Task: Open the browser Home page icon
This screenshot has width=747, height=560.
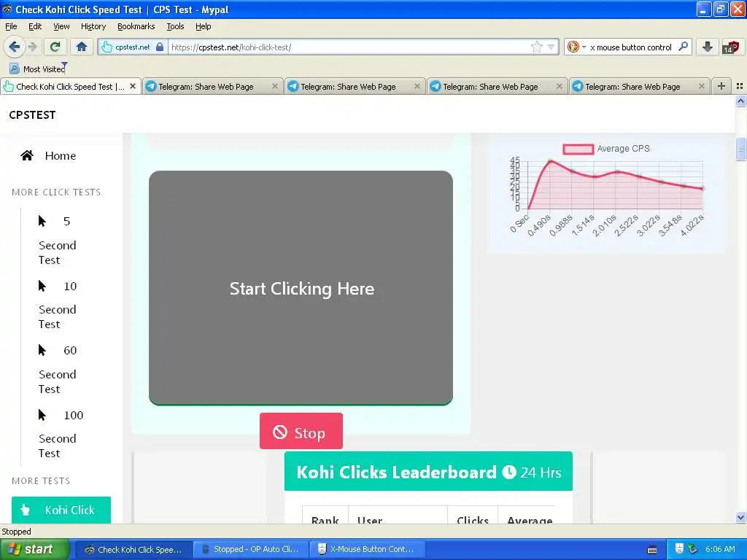Action: point(82,47)
